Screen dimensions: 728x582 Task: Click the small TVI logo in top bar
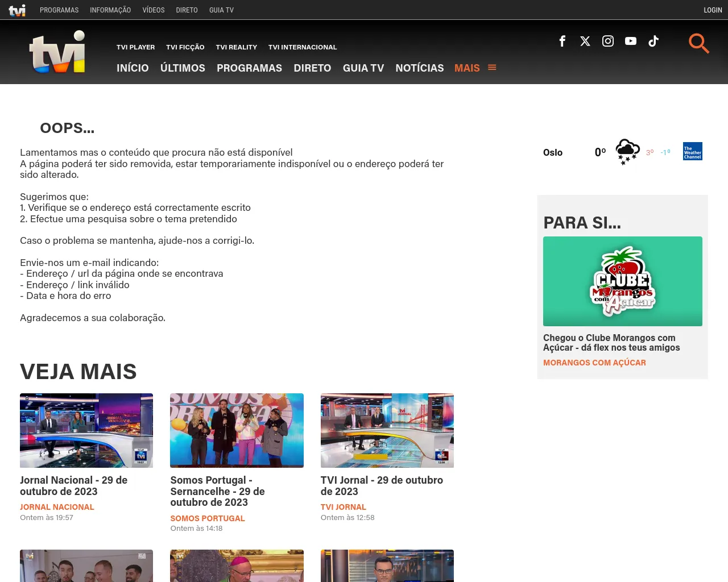click(x=17, y=10)
